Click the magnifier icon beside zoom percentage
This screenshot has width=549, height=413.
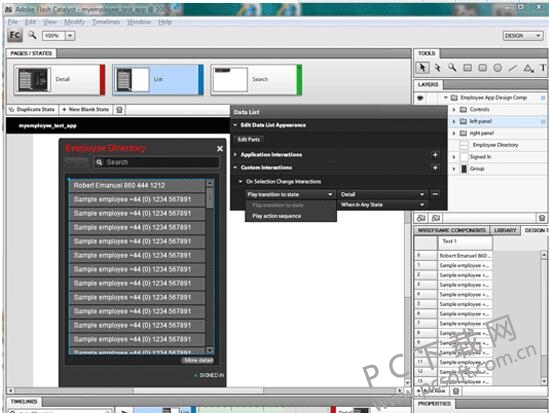[x=32, y=35]
